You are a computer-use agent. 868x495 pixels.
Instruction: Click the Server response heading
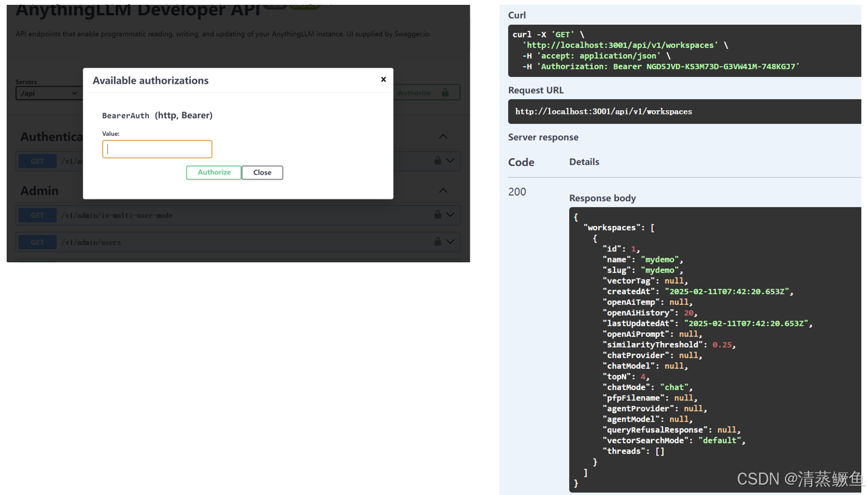coord(543,138)
